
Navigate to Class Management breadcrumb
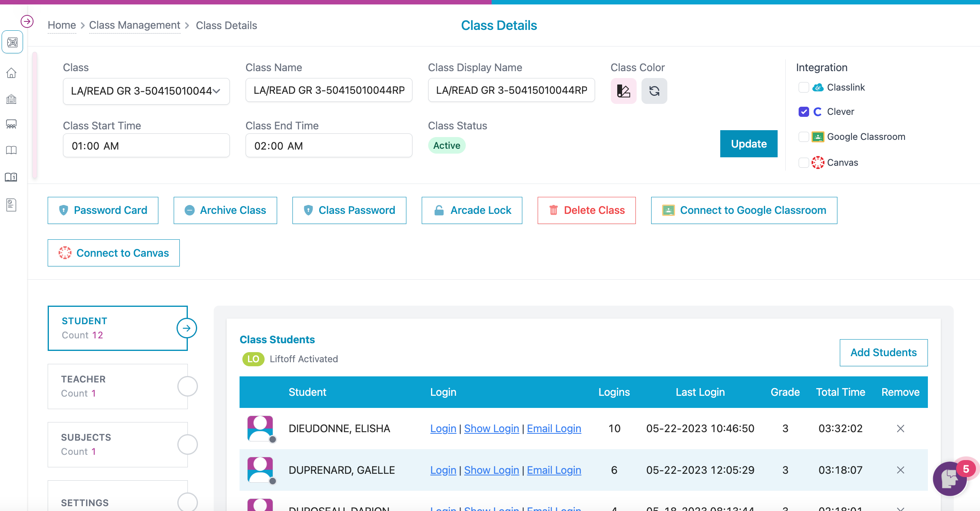coord(135,25)
